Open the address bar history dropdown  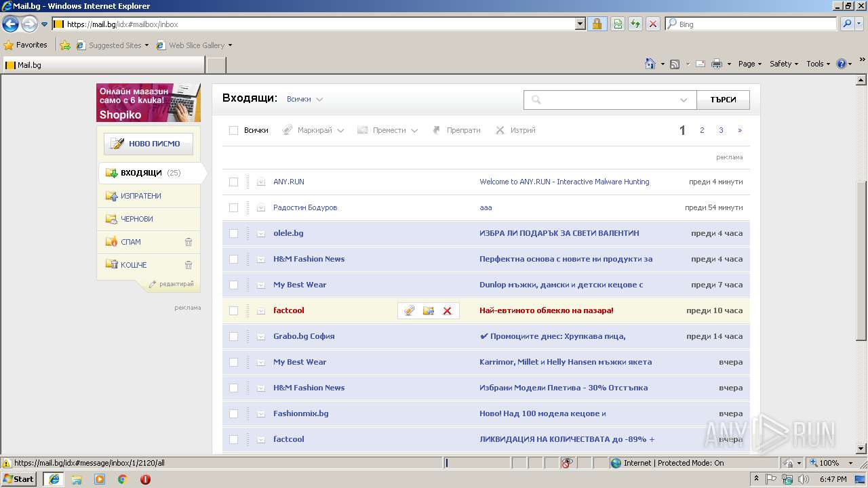tap(580, 24)
